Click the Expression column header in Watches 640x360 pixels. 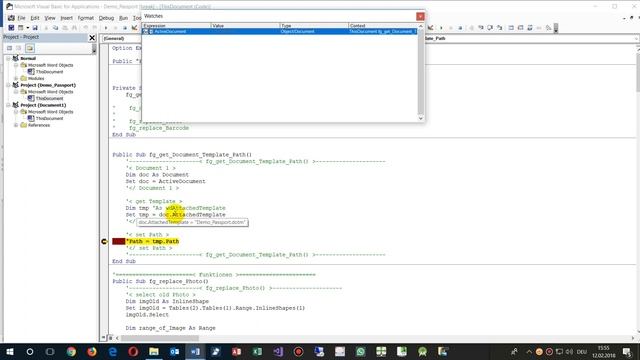tap(176, 26)
